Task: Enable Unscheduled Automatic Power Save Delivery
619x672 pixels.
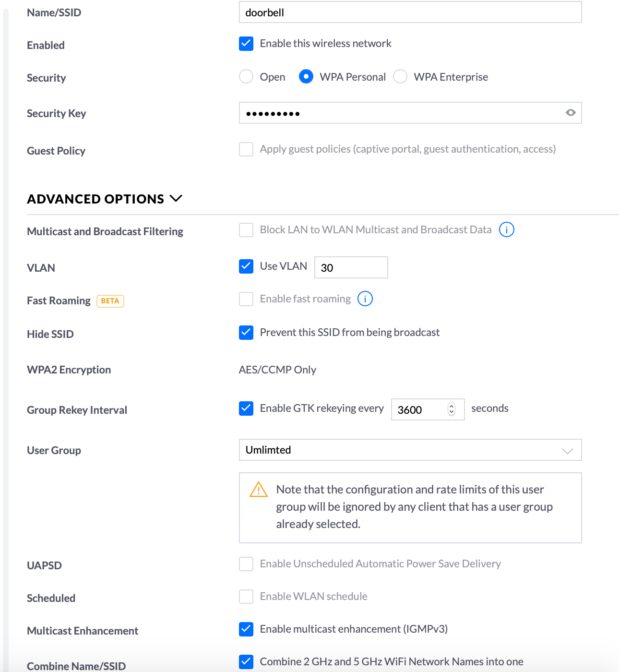Action: [246, 564]
